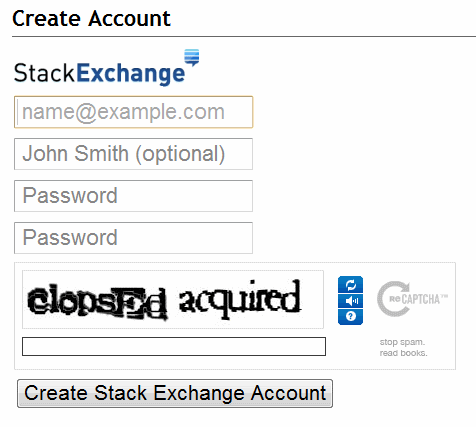Image resolution: width=476 pixels, height=427 pixels.
Task: Focus the first Password field
Action: 133,196
